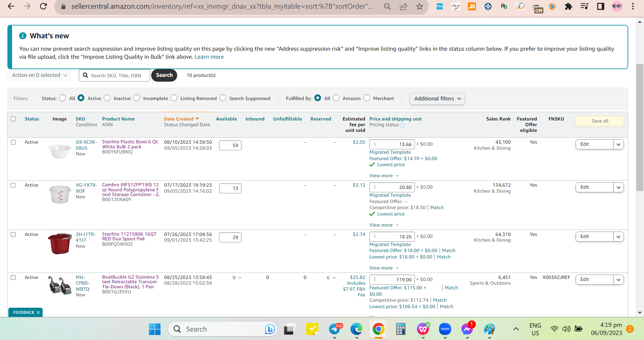Open the Chrome three-dot menu
The height and width of the screenshot is (340, 644).
pos(633,6)
